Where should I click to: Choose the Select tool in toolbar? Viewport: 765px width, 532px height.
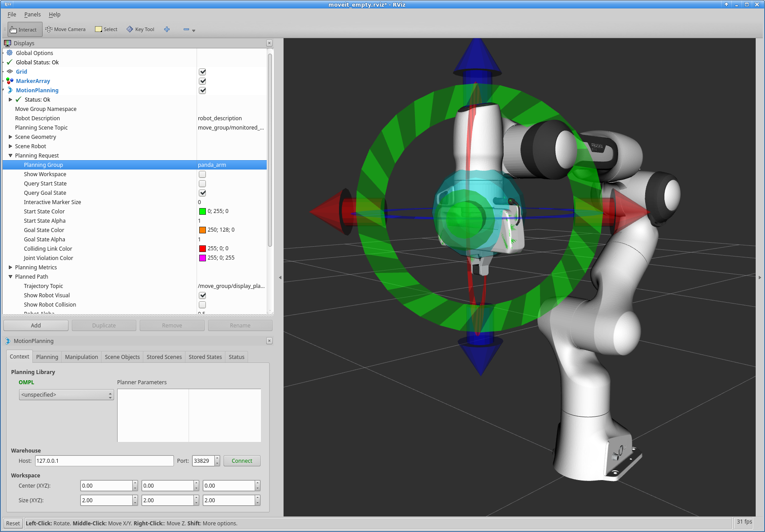106,30
